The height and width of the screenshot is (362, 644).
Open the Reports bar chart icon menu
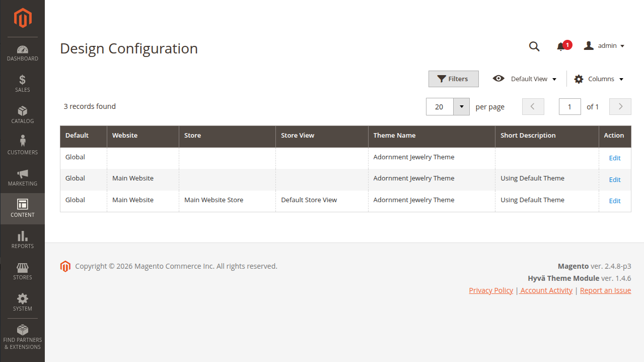point(23,236)
